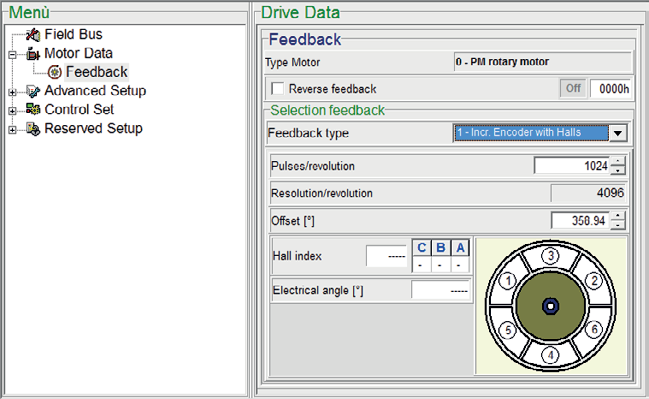The width and height of the screenshot is (649, 399).
Task: Click the blue rotor center of the motor diagram
Action: [x=550, y=306]
